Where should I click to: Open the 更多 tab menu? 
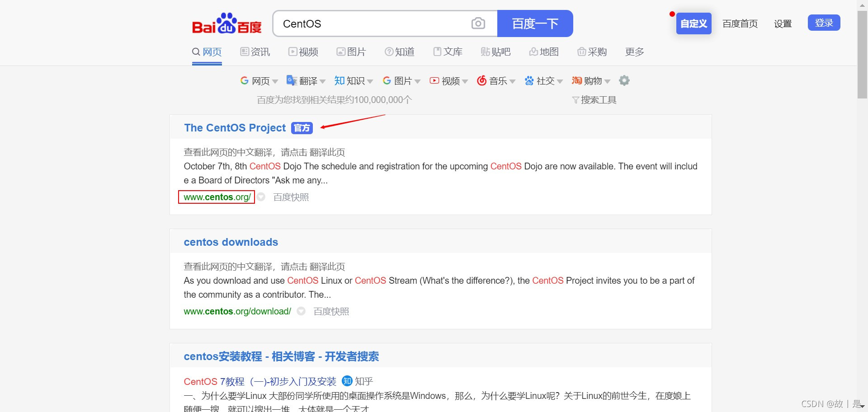click(635, 52)
